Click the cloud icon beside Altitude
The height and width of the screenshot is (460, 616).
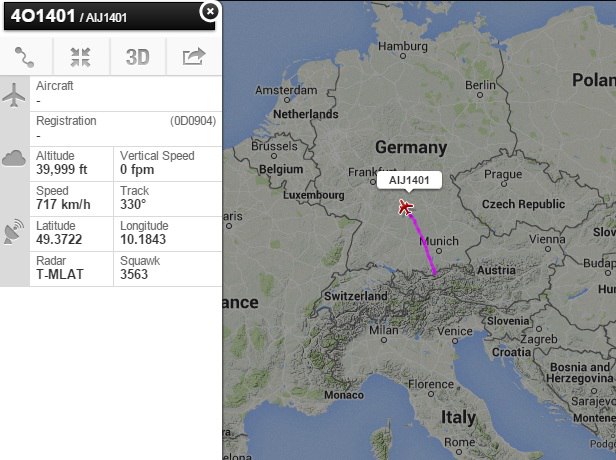coord(14,158)
